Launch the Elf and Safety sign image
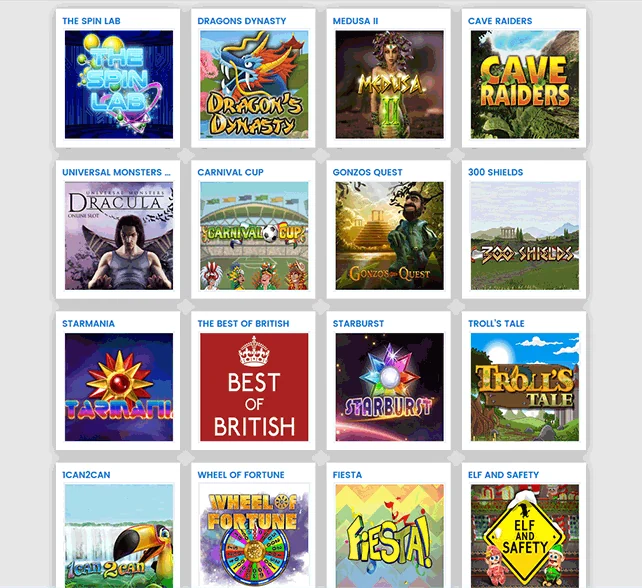Screen dimensions: 642x588 [x=524, y=536]
